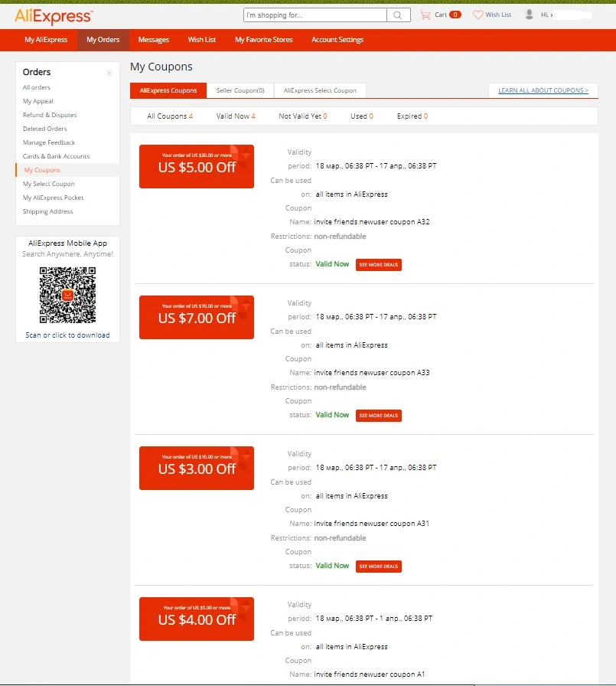Open My AliExpress Pocket link
This screenshot has width=616, height=686.
(x=53, y=198)
